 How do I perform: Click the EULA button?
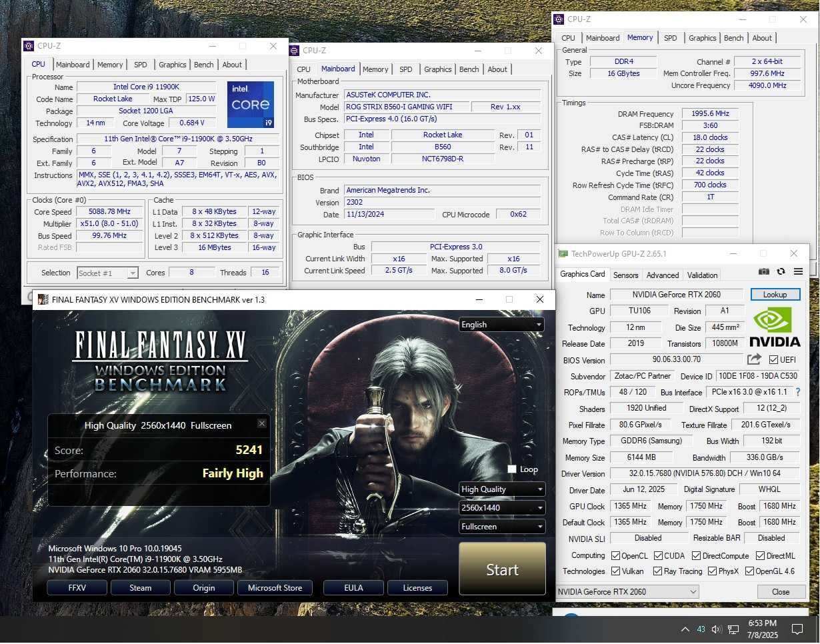(354, 588)
